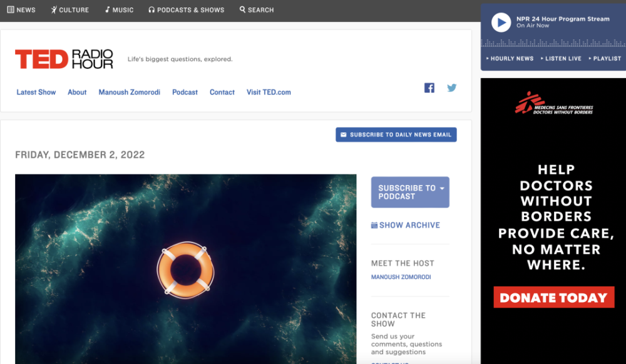626x364 pixels.
Task: Click the life preserver episode image
Action: tap(186, 269)
